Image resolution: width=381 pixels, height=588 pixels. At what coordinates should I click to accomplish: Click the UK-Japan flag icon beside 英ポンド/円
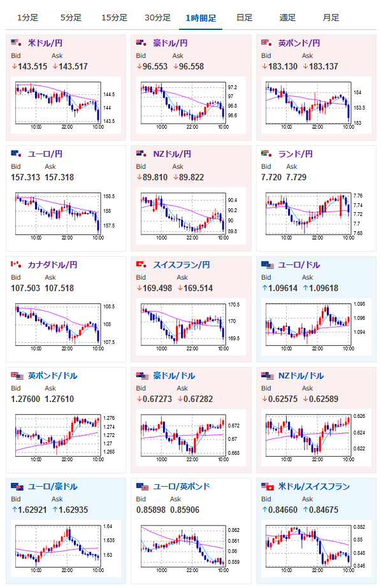click(266, 43)
